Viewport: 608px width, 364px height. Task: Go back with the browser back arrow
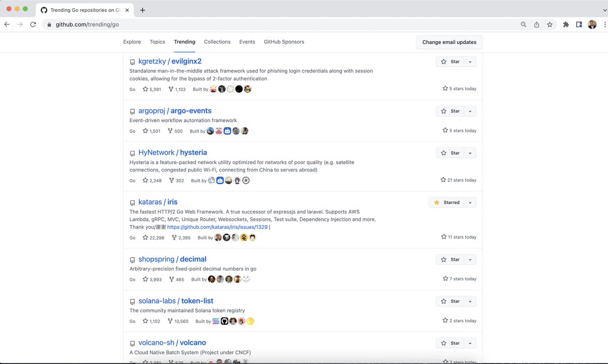tap(7, 24)
